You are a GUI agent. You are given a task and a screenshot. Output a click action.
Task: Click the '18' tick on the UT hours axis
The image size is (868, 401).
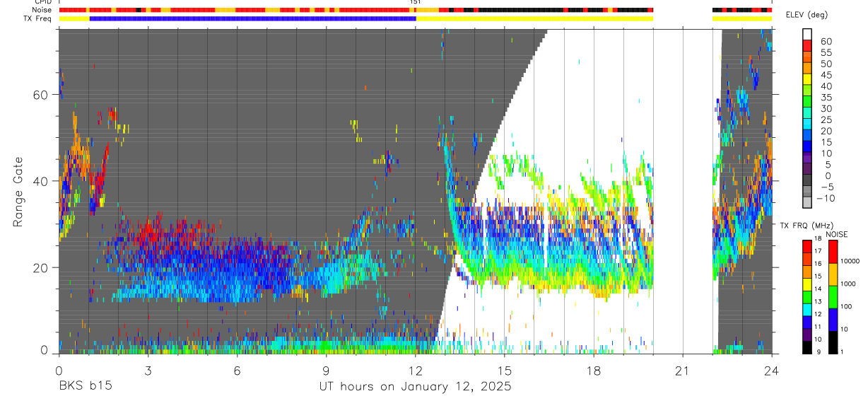click(x=594, y=370)
